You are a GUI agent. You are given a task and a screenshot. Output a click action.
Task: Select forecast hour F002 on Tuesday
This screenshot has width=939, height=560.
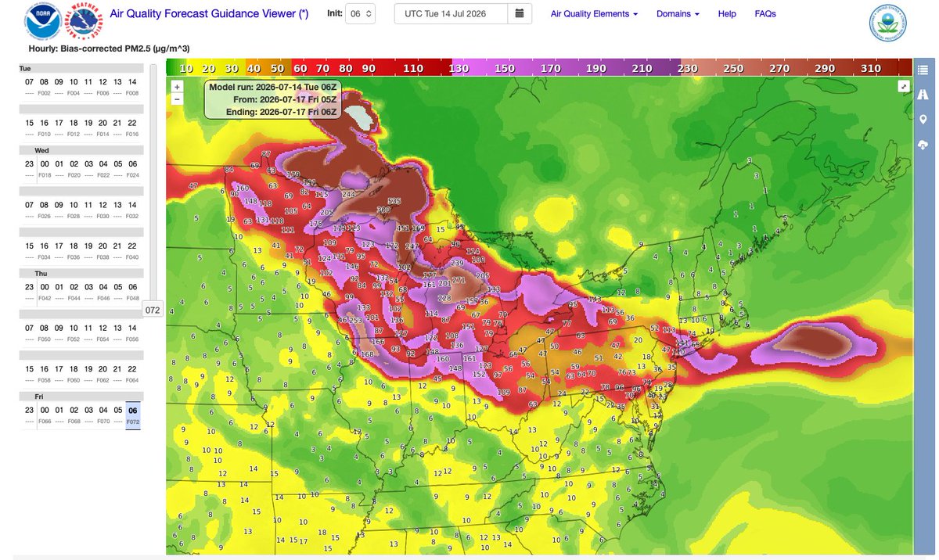pyautogui.click(x=44, y=93)
